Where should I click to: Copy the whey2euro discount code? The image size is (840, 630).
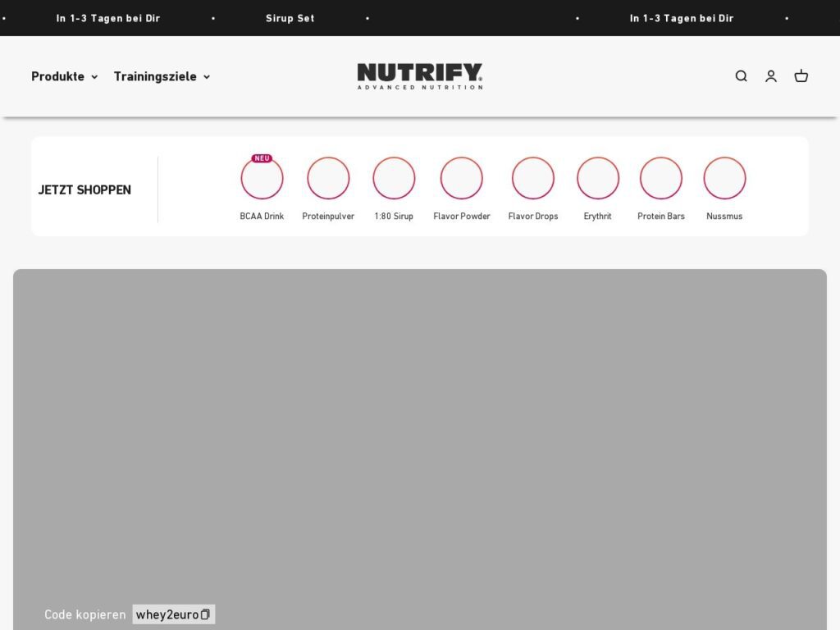[174, 614]
